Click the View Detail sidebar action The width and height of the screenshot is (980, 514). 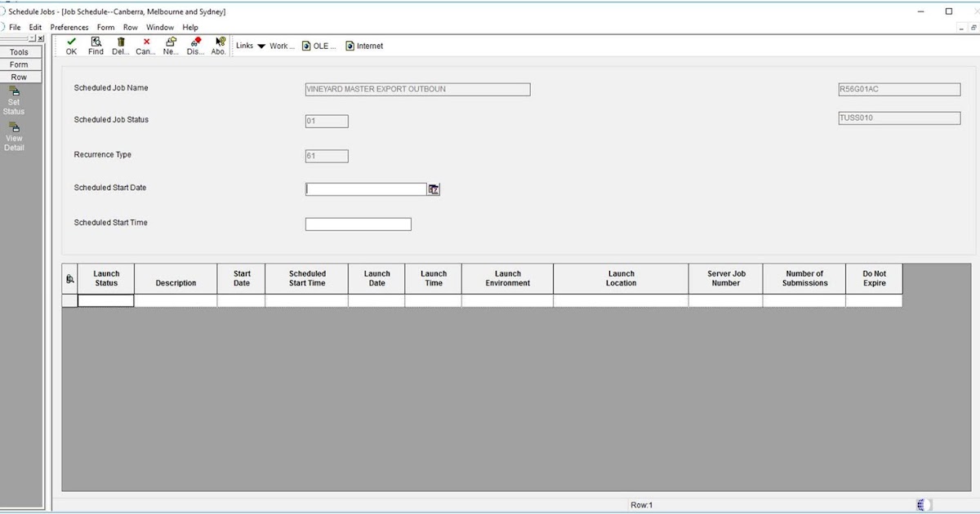13,133
